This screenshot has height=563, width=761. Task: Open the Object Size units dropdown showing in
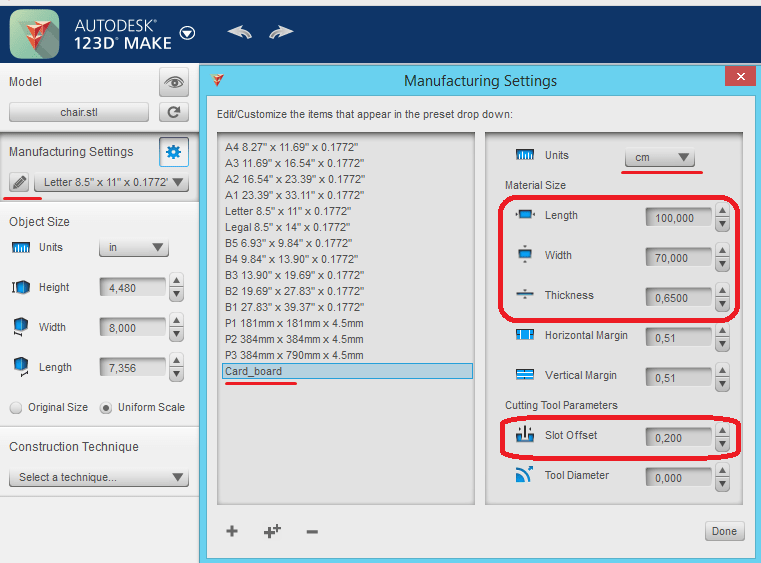coord(134,248)
